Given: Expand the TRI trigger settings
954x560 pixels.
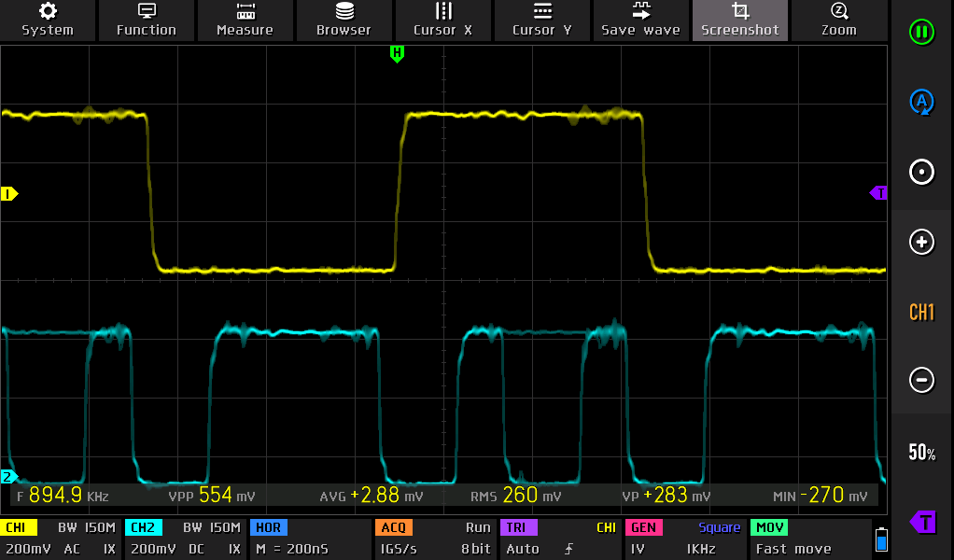Looking at the screenshot, I should 558,539.
